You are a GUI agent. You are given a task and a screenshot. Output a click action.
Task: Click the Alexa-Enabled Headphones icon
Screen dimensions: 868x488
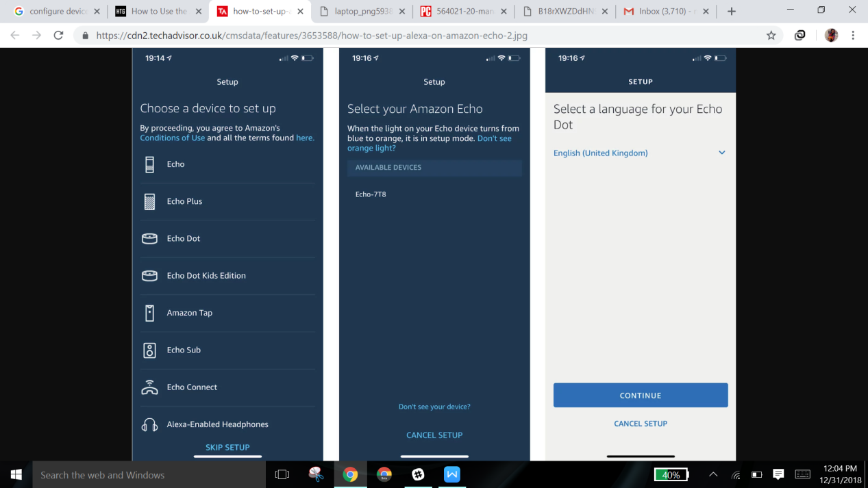pyautogui.click(x=149, y=424)
